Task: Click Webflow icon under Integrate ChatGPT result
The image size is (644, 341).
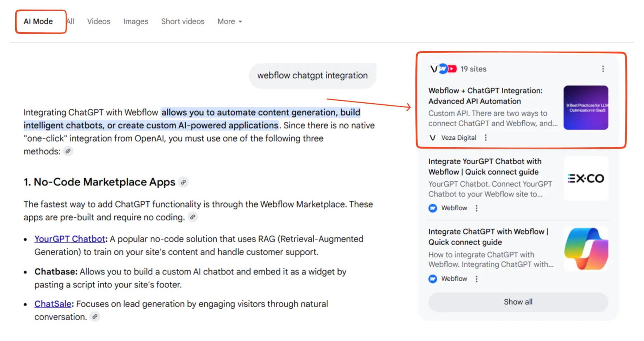Action: pos(433,279)
